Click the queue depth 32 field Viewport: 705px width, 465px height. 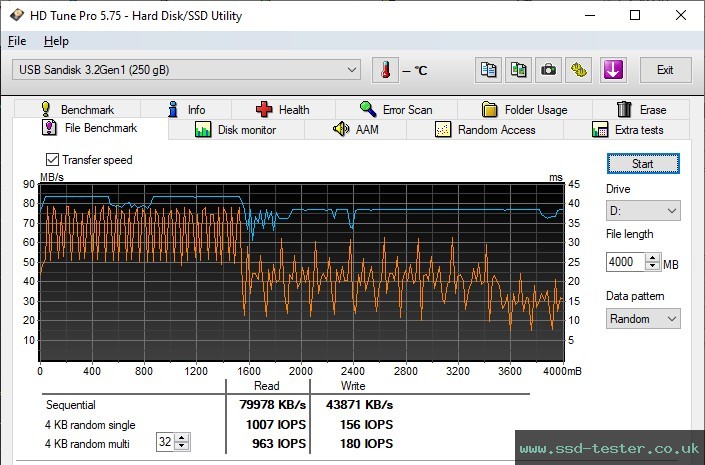pyautogui.click(x=165, y=442)
